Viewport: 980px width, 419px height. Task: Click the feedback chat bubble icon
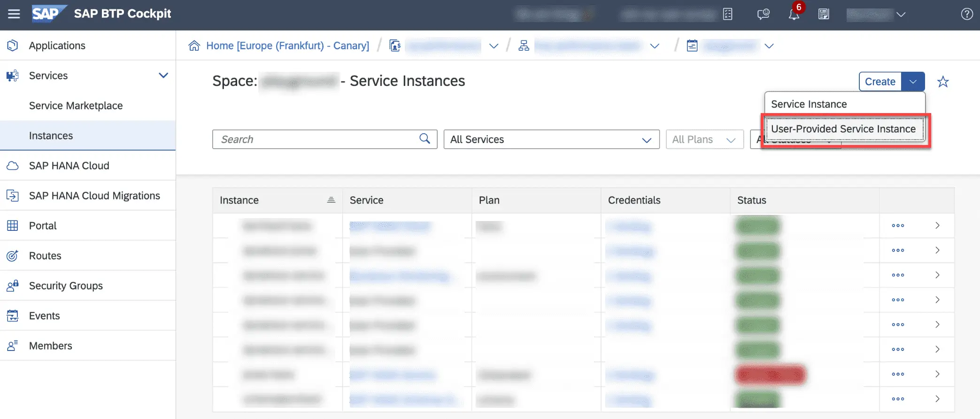point(763,15)
